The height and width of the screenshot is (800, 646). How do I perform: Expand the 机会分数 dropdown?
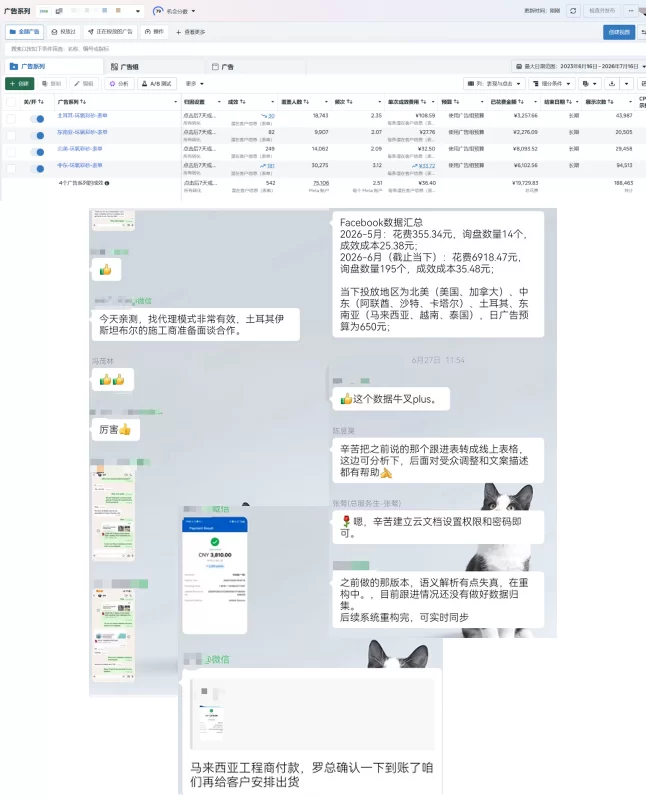(194, 11)
